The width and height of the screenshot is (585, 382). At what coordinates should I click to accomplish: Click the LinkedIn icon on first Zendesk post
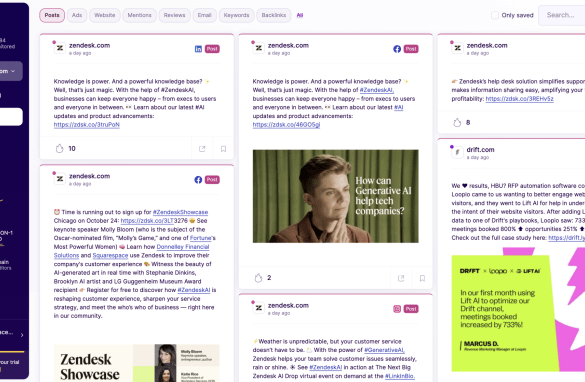click(x=198, y=49)
